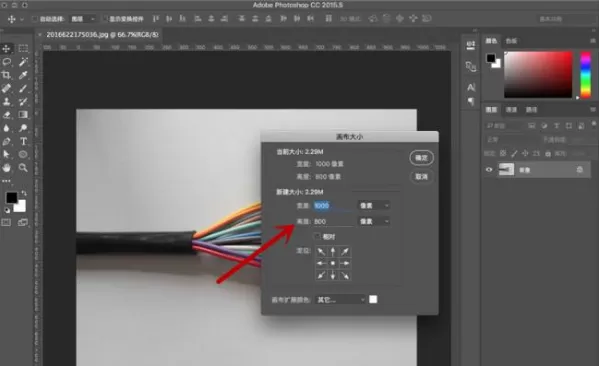This screenshot has width=599, height=366.
Task: Select the Horizontal Type tool
Action: coord(23,141)
